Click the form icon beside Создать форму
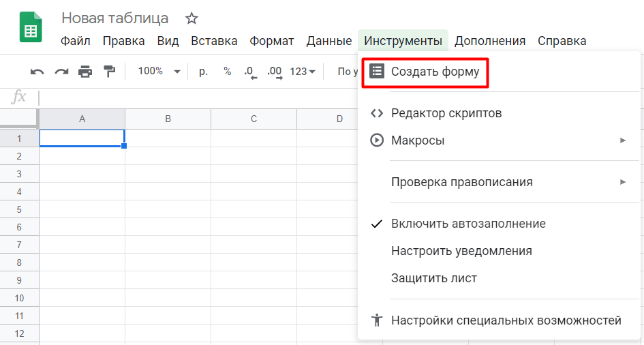This screenshot has width=644, height=345. [377, 71]
